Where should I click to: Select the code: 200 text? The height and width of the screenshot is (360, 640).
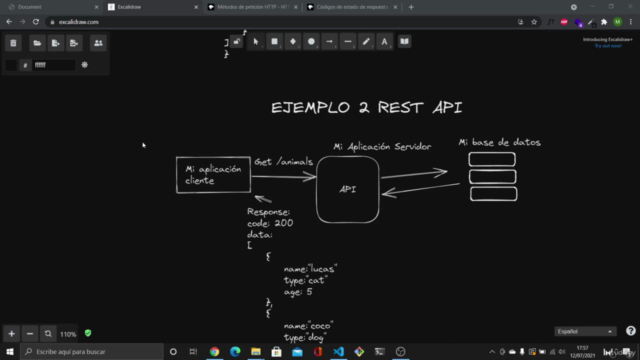(x=270, y=223)
